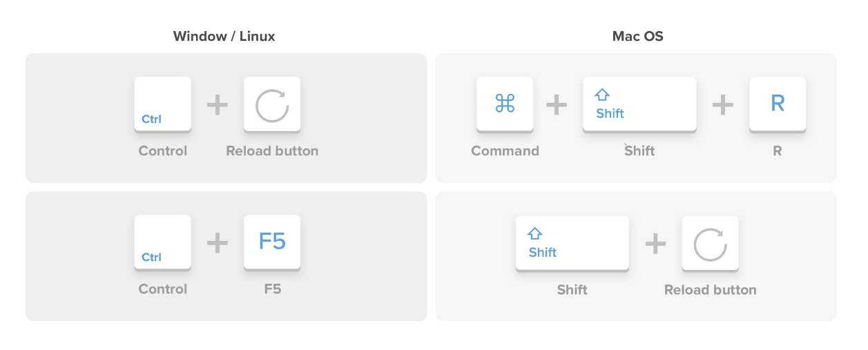Image resolution: width=868 pixels, height=350 pixels.
Task: Click the Shift key paired with the reload icon
Action: tap(572, 244)
